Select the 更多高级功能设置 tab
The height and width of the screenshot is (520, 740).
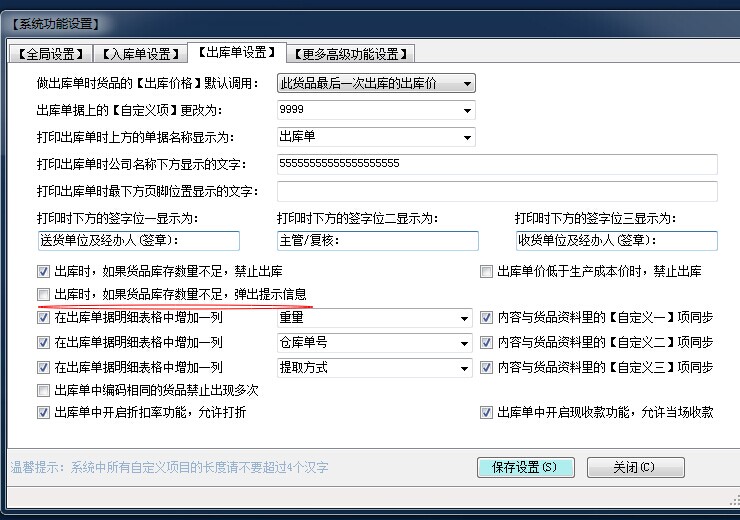pyautogui.click(x=351, y=53)
